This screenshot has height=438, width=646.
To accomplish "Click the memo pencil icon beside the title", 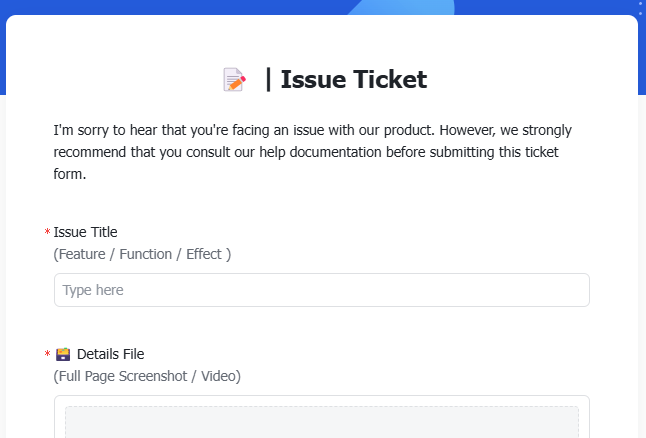I will tap(234, 80).
